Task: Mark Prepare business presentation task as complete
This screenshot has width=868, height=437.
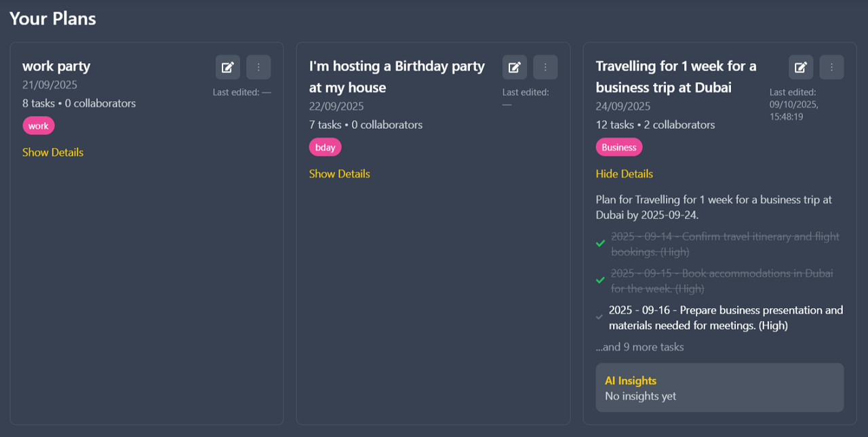Action: click(599, 316)
